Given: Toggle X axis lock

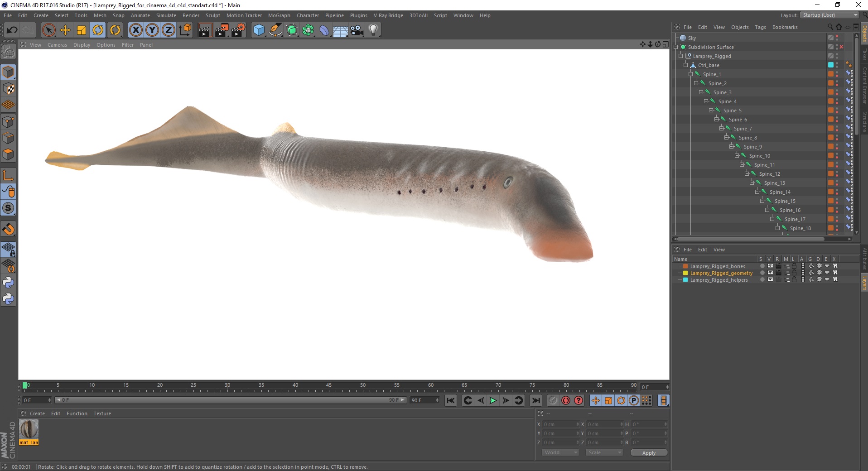Looking at the screenshot, I should [135, 30].
